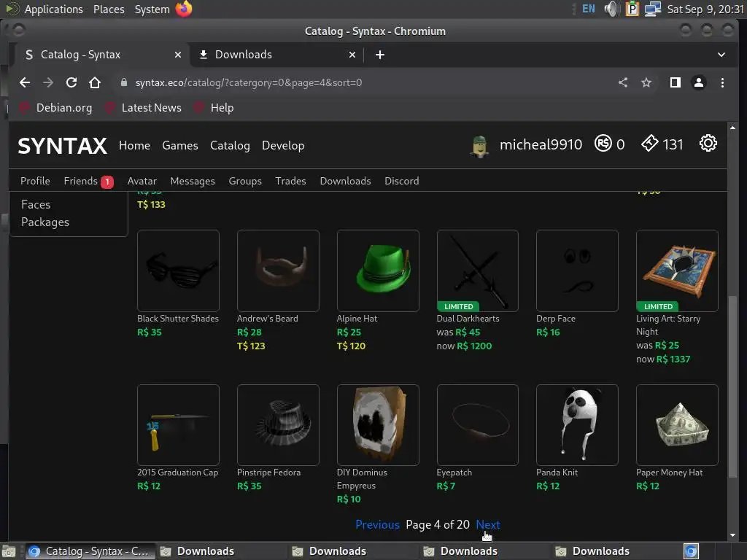Open the Black Shutter Shades thumbnail
This screenshot has height=560, width=747.
(178, 271)
